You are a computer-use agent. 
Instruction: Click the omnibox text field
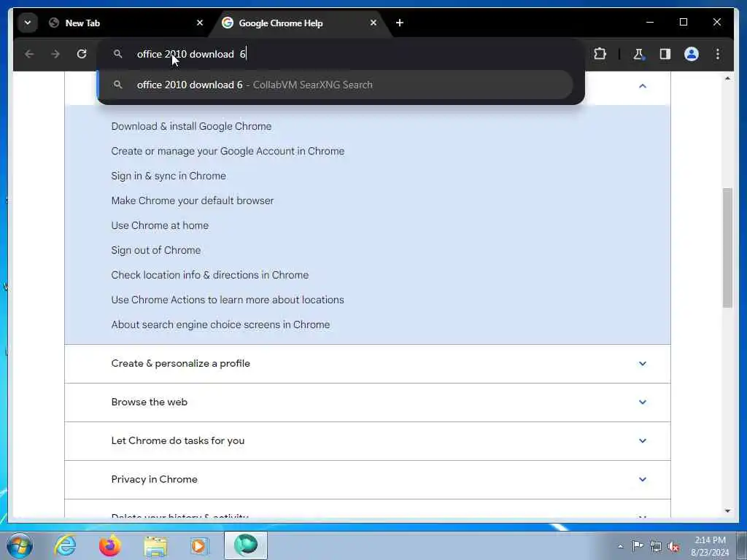[x=341, y=54]
